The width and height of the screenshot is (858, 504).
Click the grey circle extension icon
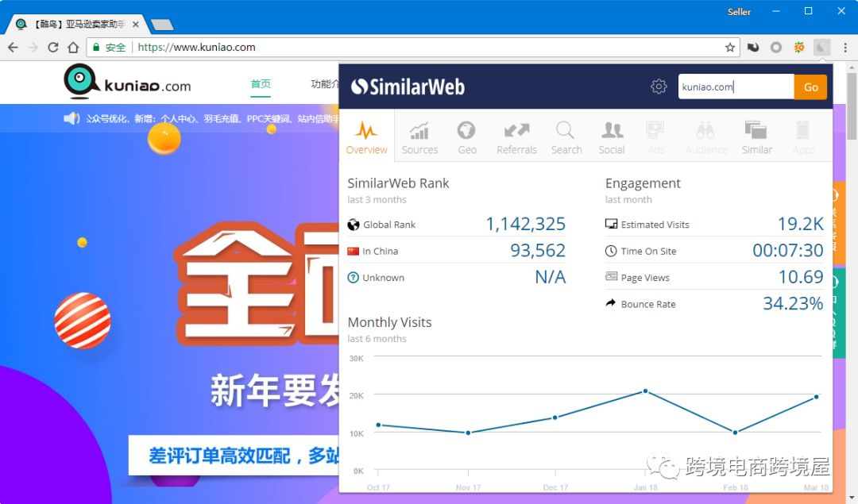776,48
